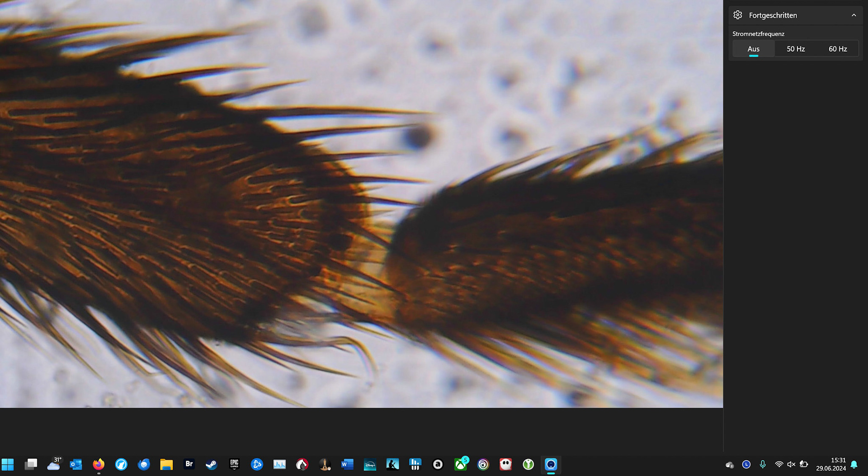Open Task View in the taskbar
This screenshot has height=476, width=868.
point(31,464)
